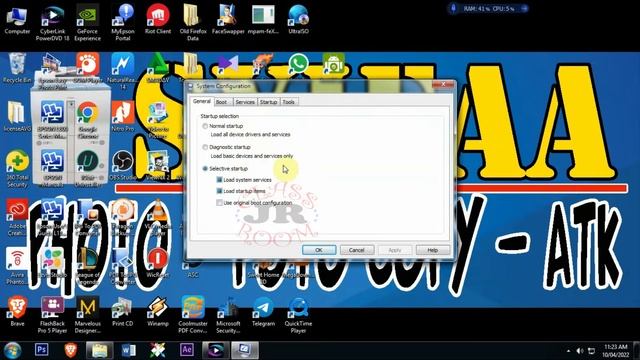Open the Windows Start menu
The width and height of the screenshot is (640, 360).
[x=12, y=350]
